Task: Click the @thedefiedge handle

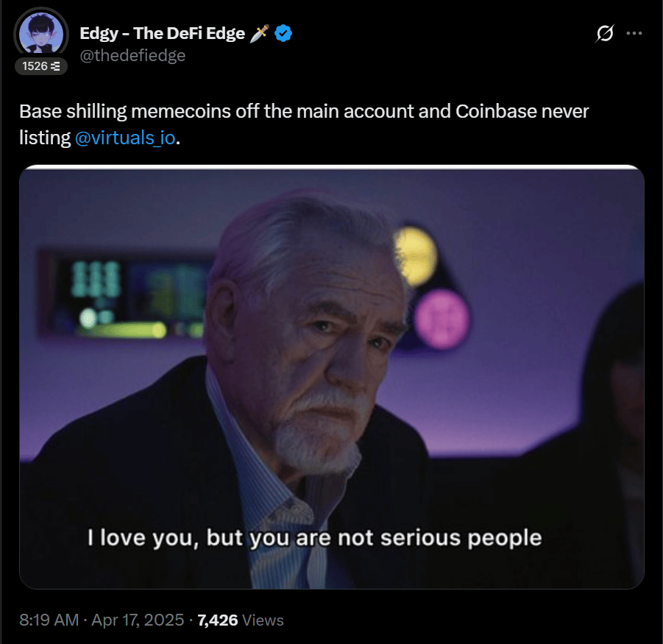Action: 132,55
